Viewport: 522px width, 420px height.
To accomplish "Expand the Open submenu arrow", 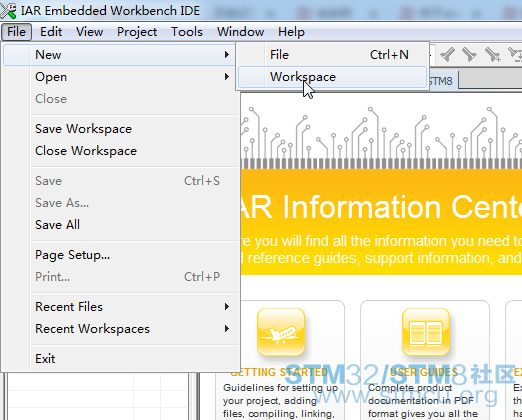I will 227,77.
